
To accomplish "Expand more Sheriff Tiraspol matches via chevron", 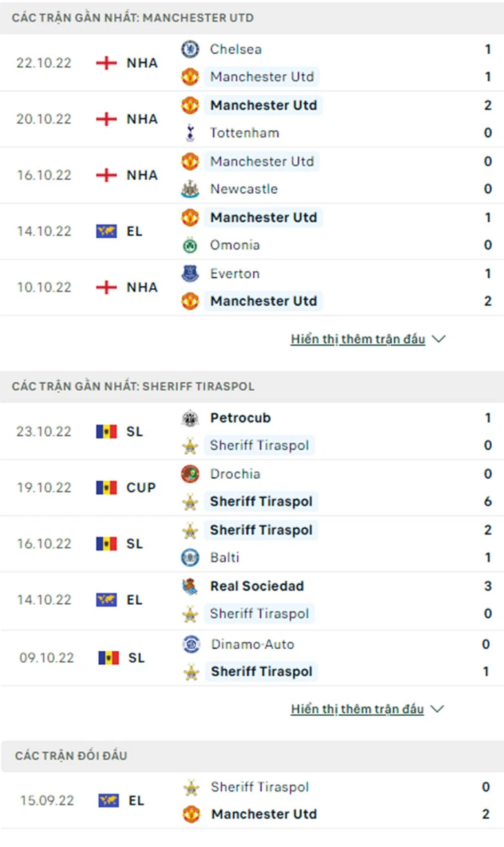I will (x=437, y=709).
